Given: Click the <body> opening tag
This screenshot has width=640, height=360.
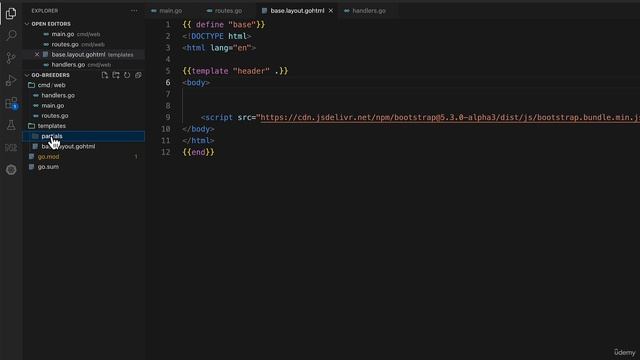Looking at the screenshot, I should pos(196,82).
